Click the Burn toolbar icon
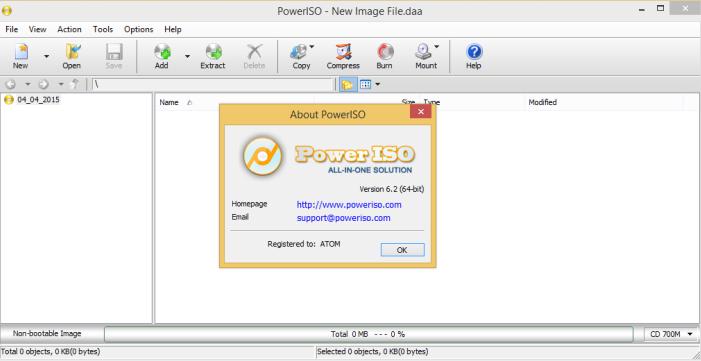This screenshot has width=701, height=361. click(x=384, y=56)
